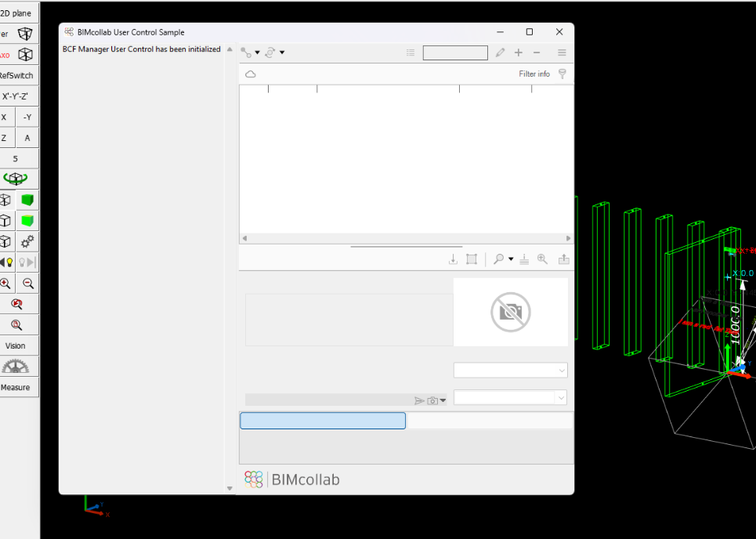This screenshot has width=756, height=539.
Task: Select the perspective wireframe cube icon
Action: pyautogui.click(x=25, y=34)
